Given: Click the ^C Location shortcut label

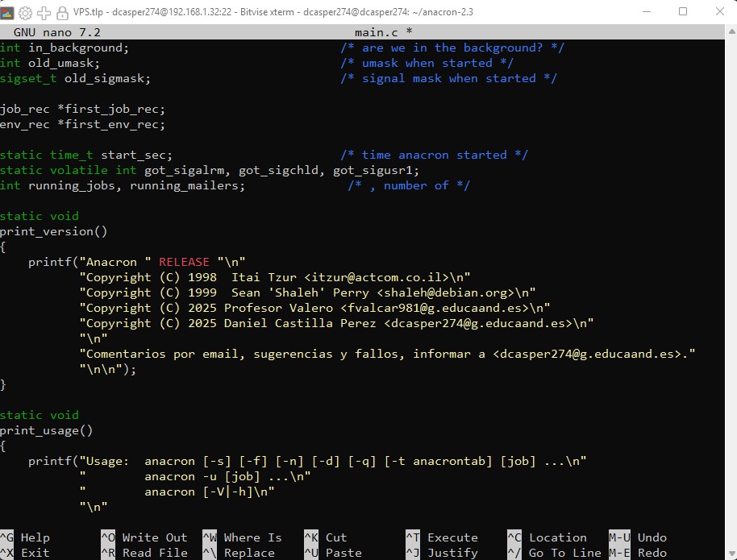Looking at the screenshot, I should coord(547,537).
